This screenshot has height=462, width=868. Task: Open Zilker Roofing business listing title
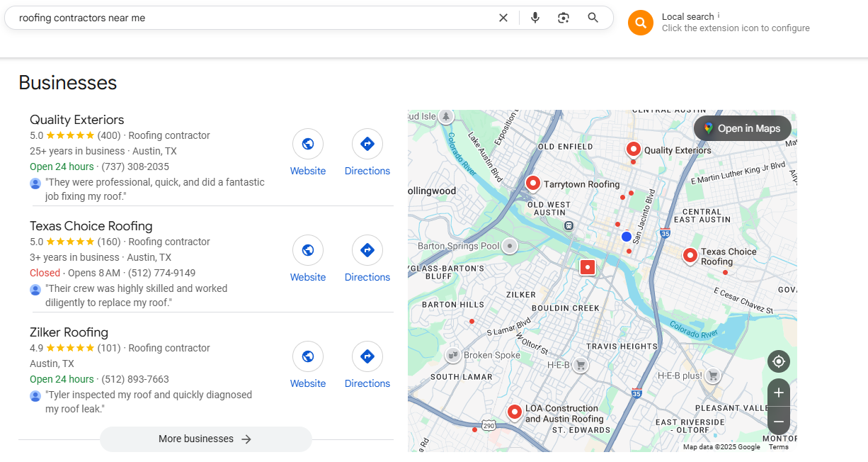69,332
